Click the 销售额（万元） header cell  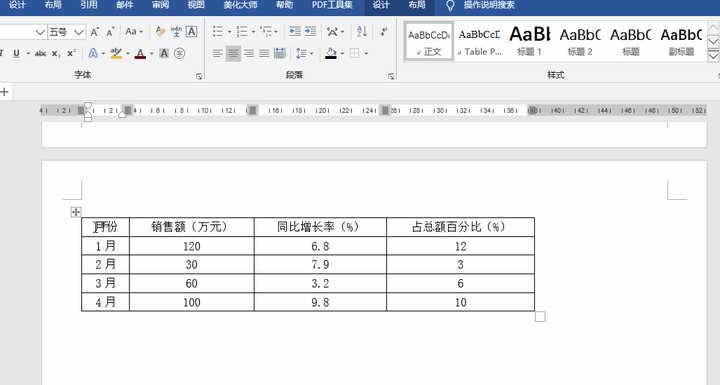191,227
